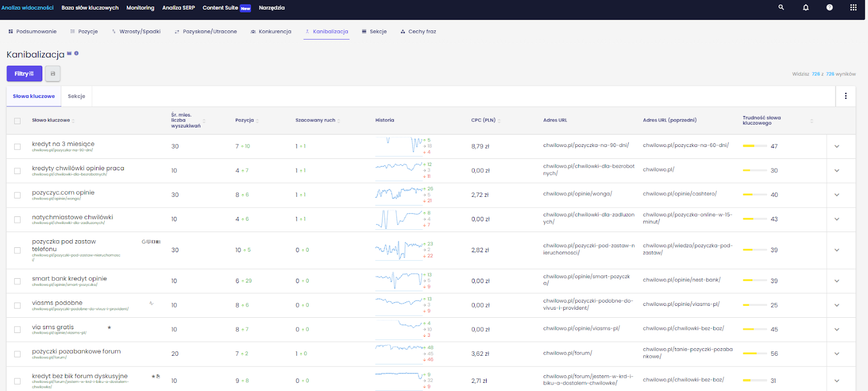Expand the pozyczka pod zastaw telefonu row
The image size is (868, 391).
[837, 250]
